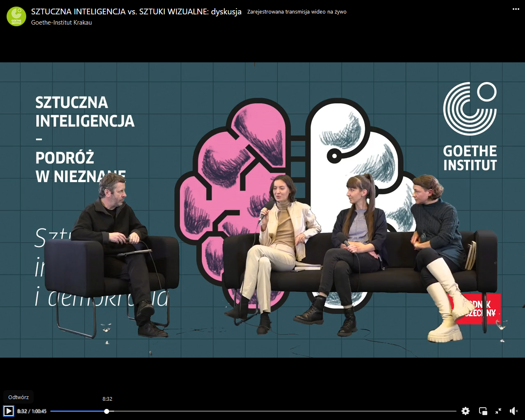
Task: Click the 8:32 / 1:00:45 time display
Action: 32,411
